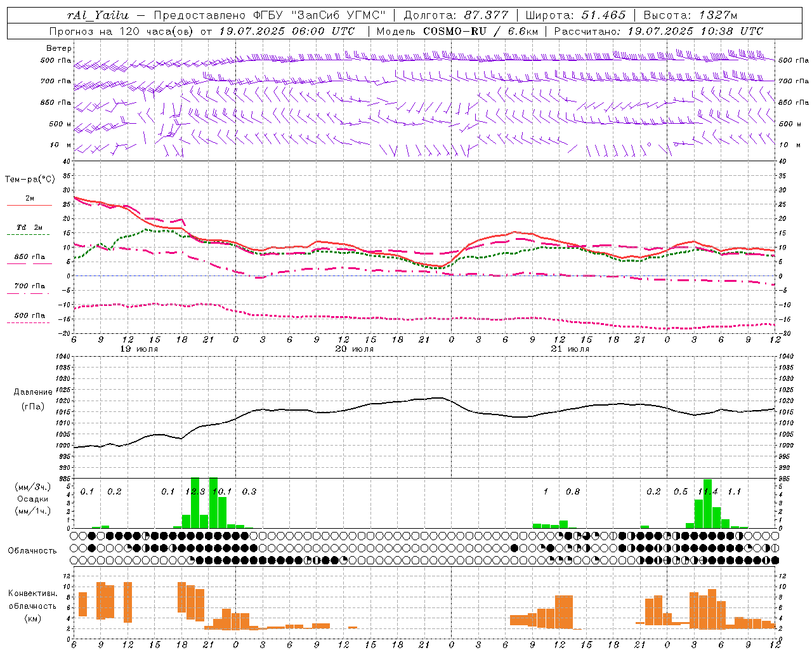Click the computed time Рассчитано: 19.07.2025 10:38 UTC
This screenshot has height=650, width=812.
point(658,31)
